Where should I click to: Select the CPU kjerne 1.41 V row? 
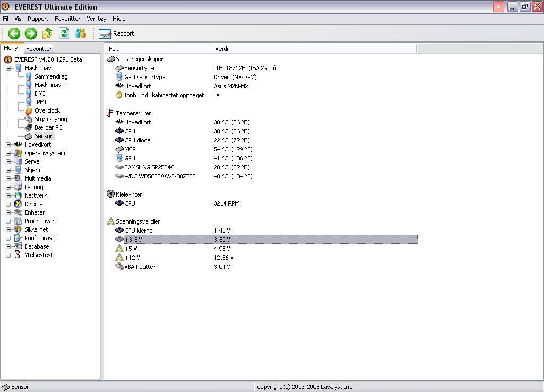point(266,231)
